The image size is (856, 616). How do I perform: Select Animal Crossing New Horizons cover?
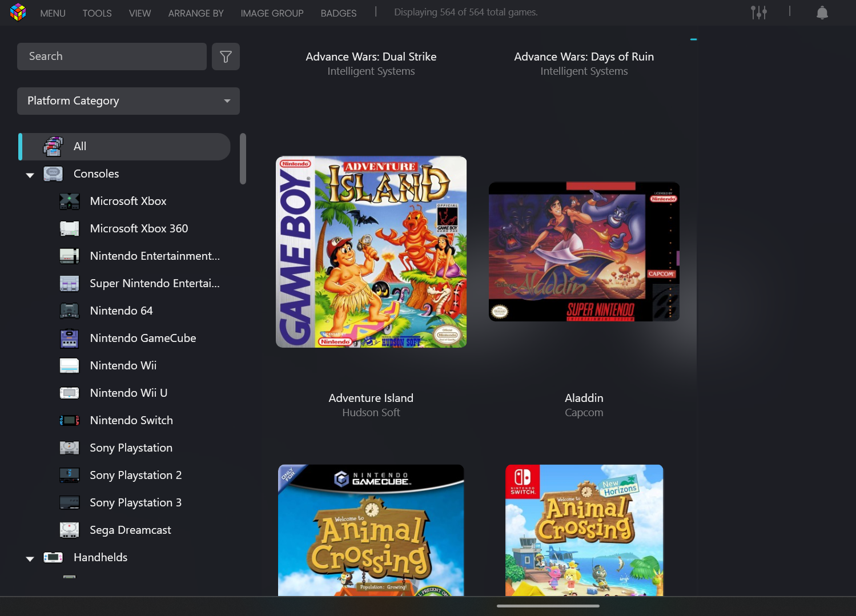click(x=584, y=530)
